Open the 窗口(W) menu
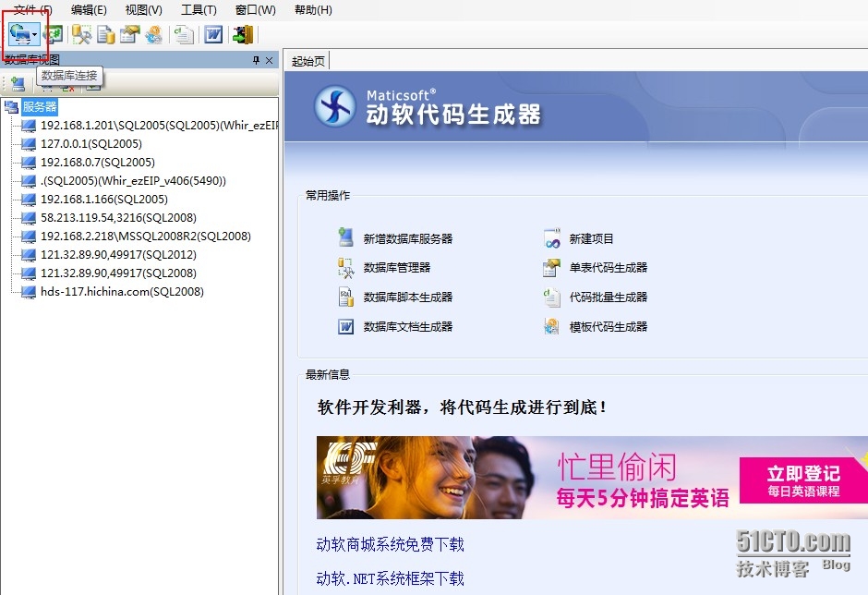Viewport: 868px width, 595px height. coord(255,9)
